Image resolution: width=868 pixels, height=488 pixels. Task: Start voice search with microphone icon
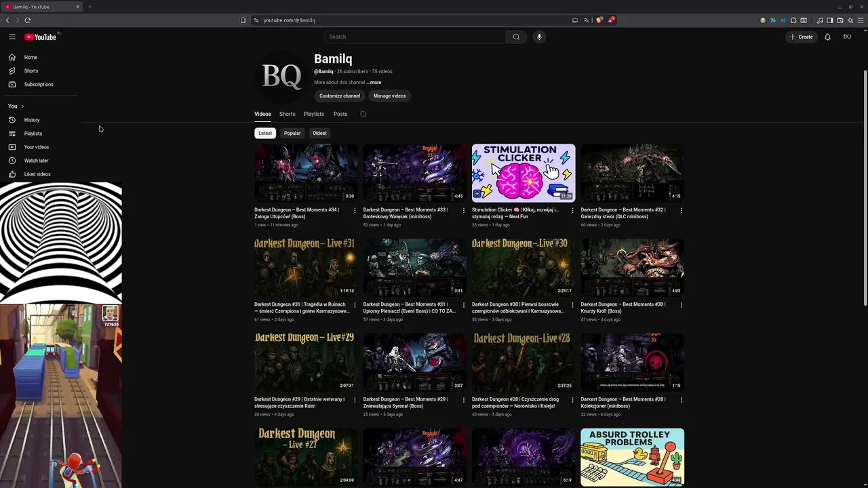coord(539,37)
